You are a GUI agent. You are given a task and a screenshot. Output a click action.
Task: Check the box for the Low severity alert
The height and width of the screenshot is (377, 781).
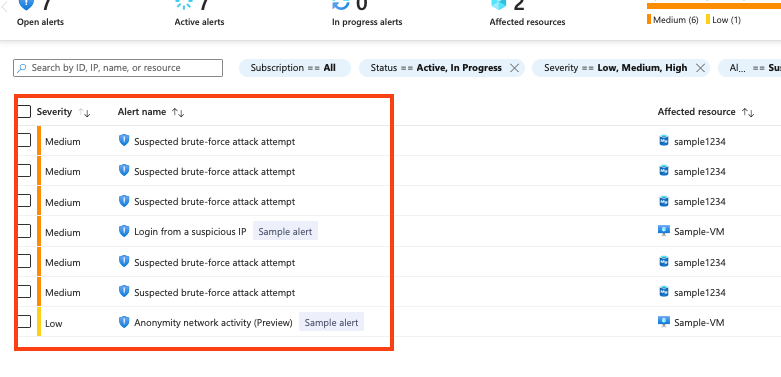coord(24,322)
